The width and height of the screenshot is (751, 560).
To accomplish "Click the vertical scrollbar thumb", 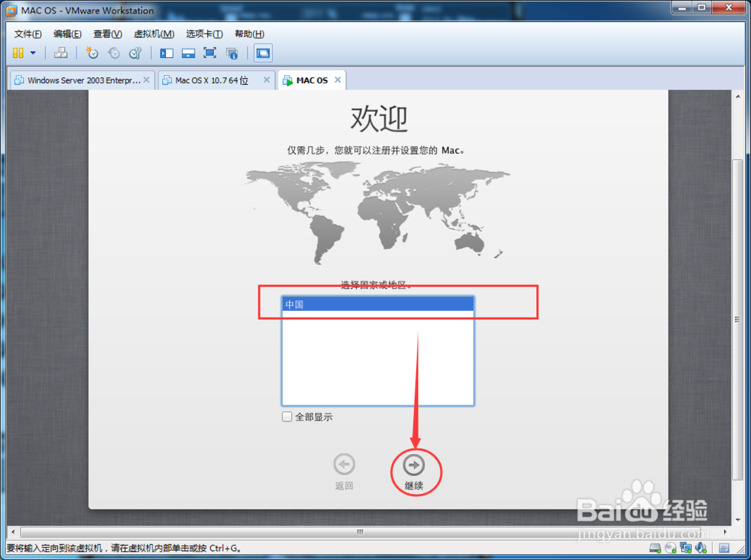I will click(x=737, y=319).
